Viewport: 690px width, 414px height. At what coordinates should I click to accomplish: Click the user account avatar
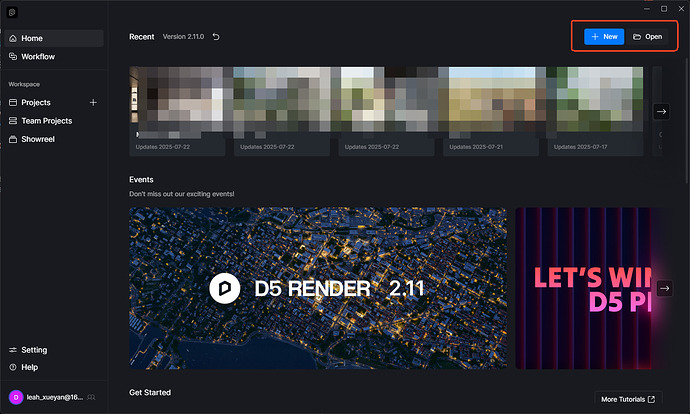[16, 397]
